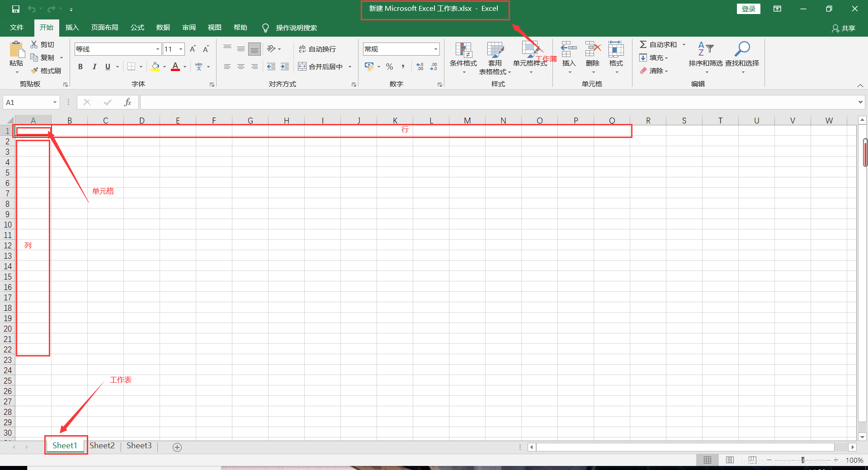Apply the red font color
This screenshot has width=868, height=470.
[175, 66]
